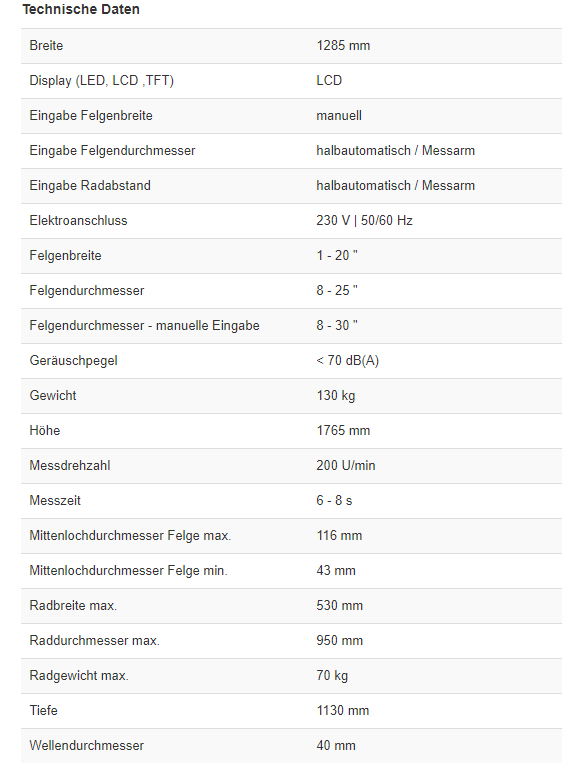Screen dimensions: 562x768
Task: Click the Mittenlochdurchmesser Felge max. label
Action: (x=130, y=535)
